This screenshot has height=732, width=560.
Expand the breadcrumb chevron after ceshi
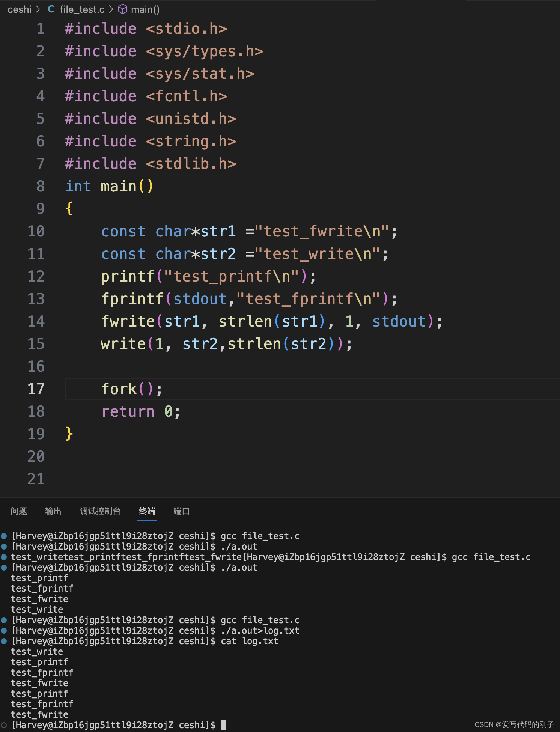click(x=38, y=9)
